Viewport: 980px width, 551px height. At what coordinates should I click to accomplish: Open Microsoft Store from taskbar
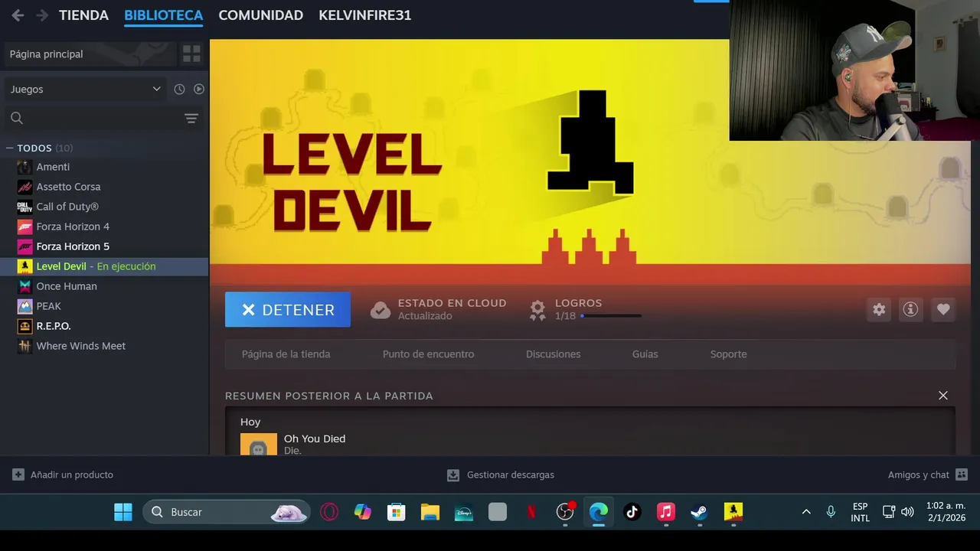coord(396,512)
